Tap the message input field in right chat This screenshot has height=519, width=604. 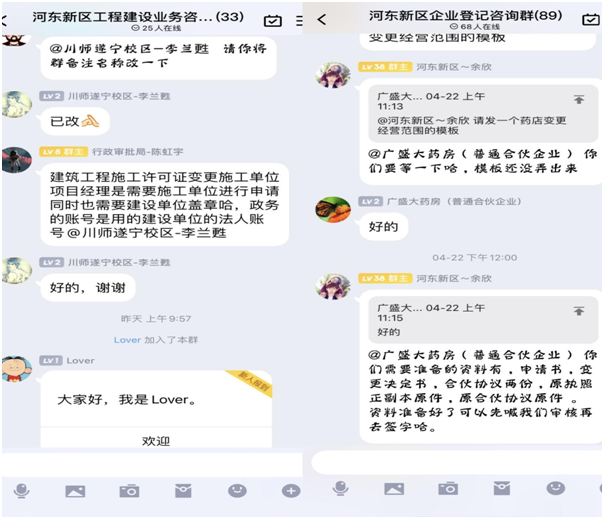[x=455, y=462]
